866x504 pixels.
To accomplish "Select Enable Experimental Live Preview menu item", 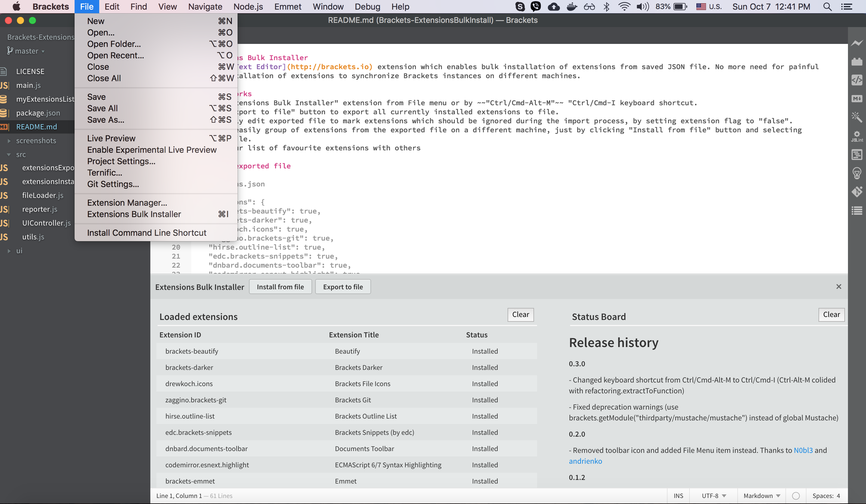I will (x=156, y=150).
